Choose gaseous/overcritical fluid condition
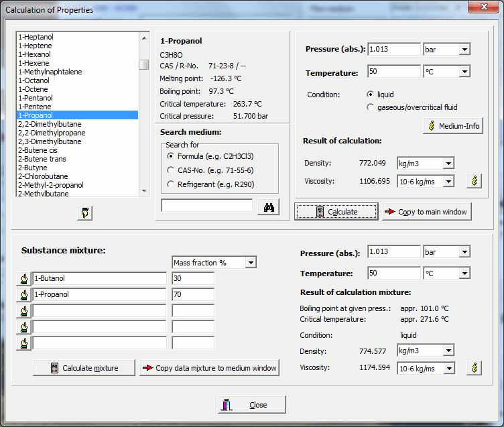Image resolution: width=504 pixels, height=427 pixels. pyautogui.click(x=371, y=107)
